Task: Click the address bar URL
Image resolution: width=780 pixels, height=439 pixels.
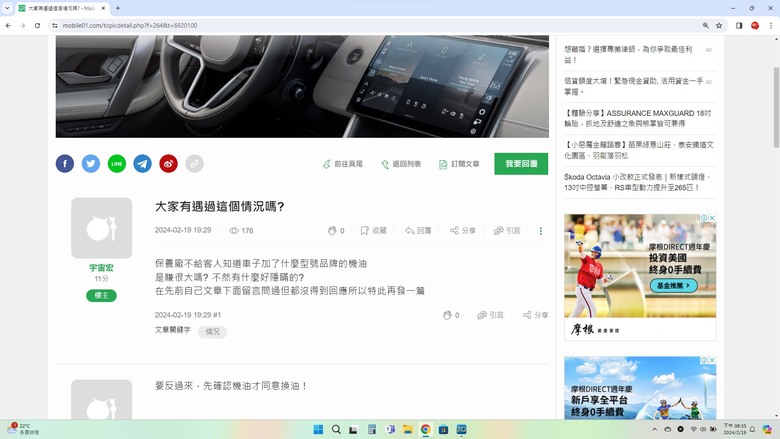Action: point(130,25)
